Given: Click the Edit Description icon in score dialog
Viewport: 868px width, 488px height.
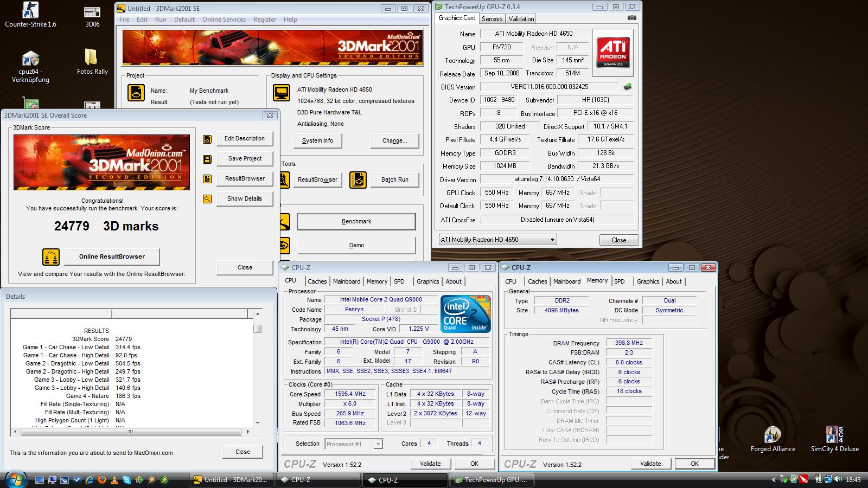Looking at the screenshot, I should tap(207, 139).
